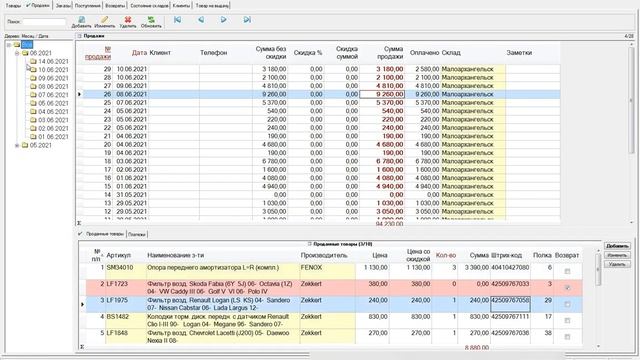The width and height of the screenshot is (640, 360).
Task: Open the Товар на выдачу tab
Action: pyautogui.click(x=212, y=6)
